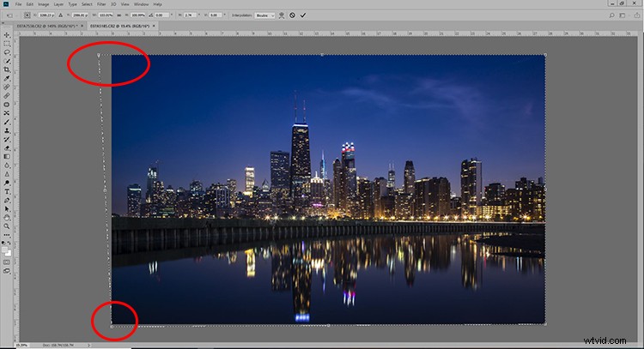Select the Zoom tool
This screenshot has width=644, height=349.
(7, 226)
